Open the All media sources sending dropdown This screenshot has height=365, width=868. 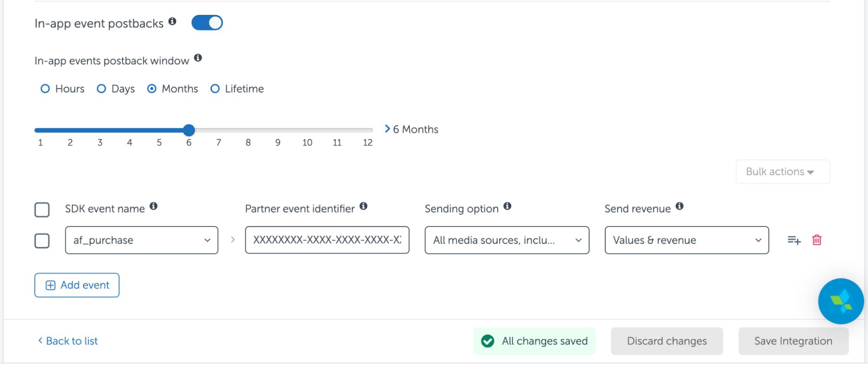[x=507, y=240]
